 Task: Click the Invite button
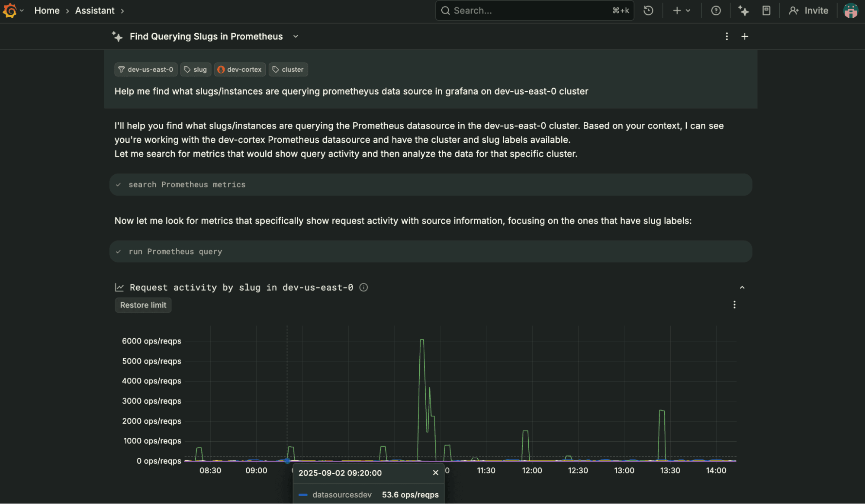809,10
